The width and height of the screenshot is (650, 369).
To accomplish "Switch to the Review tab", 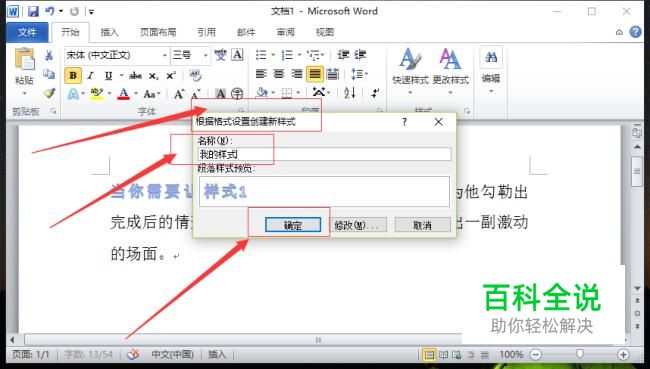I will pos(286,32).
